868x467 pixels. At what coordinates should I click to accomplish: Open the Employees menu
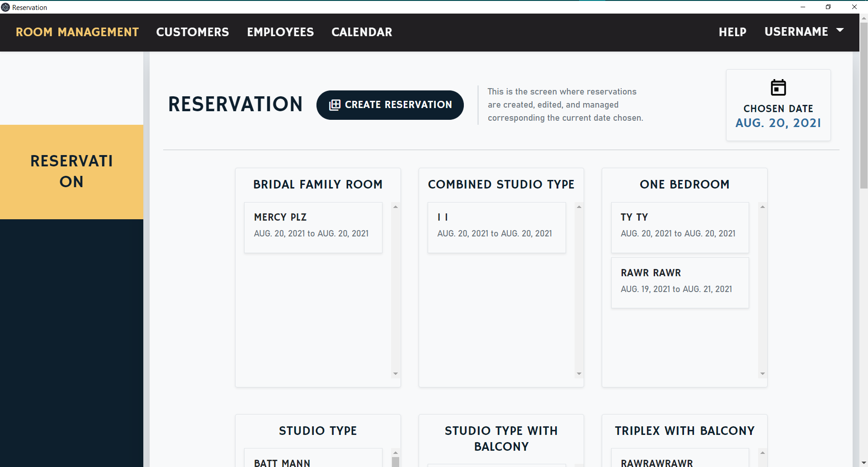[x=280, y=32]
